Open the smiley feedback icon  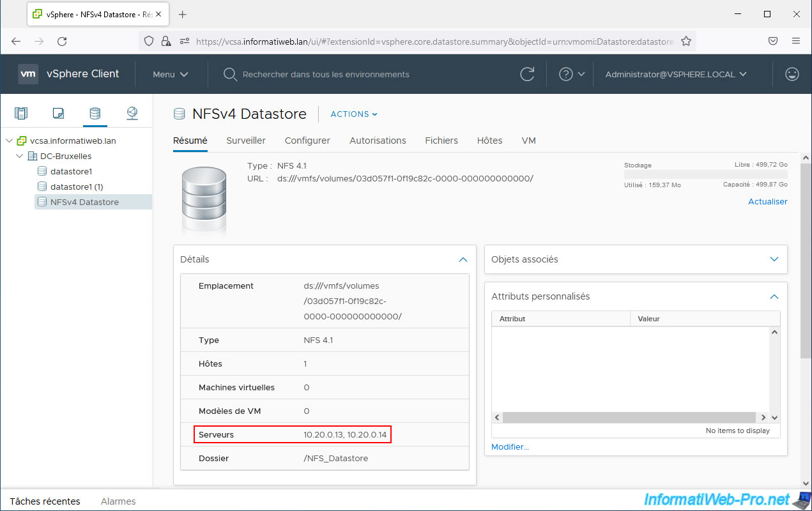pos(792,74)
